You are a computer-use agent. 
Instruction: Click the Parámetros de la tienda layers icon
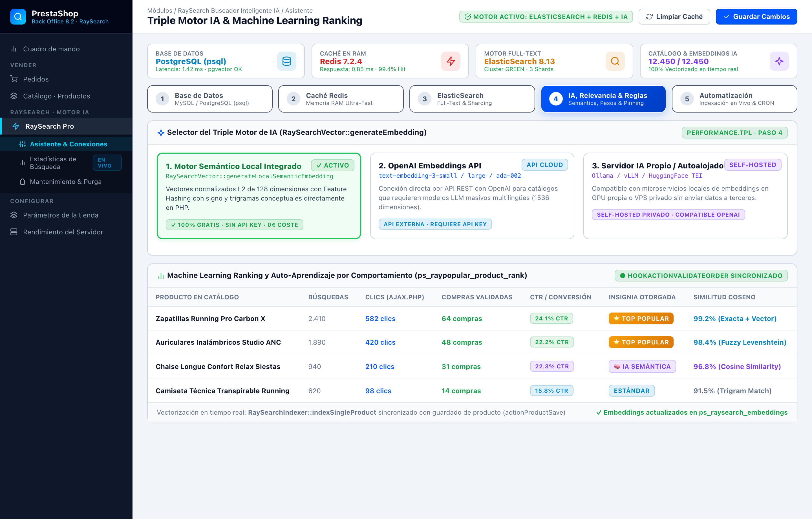(14, 215)
